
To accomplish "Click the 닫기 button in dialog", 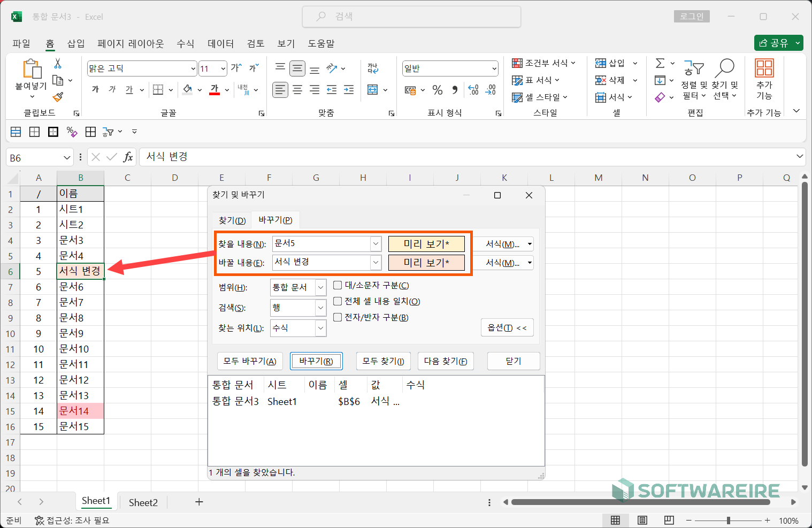I will pos(514,361).
